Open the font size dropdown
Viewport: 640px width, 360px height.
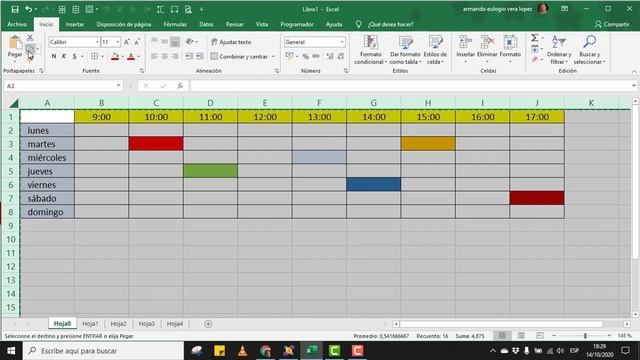118,42
